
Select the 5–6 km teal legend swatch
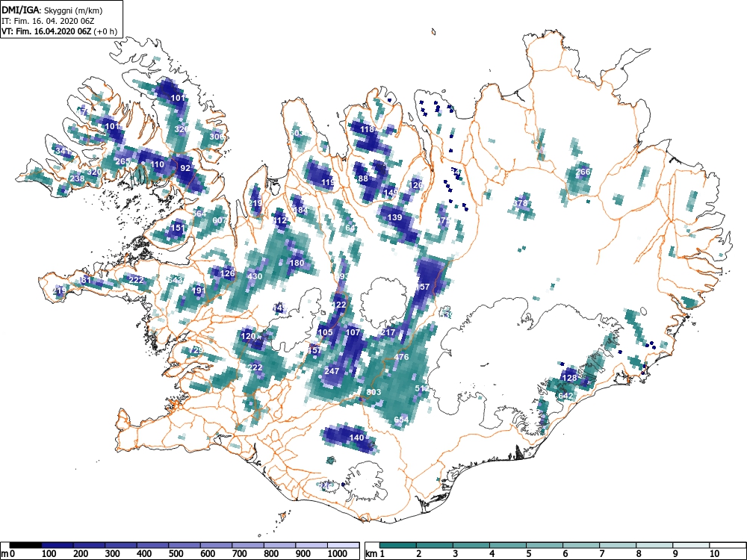(545, 545)
